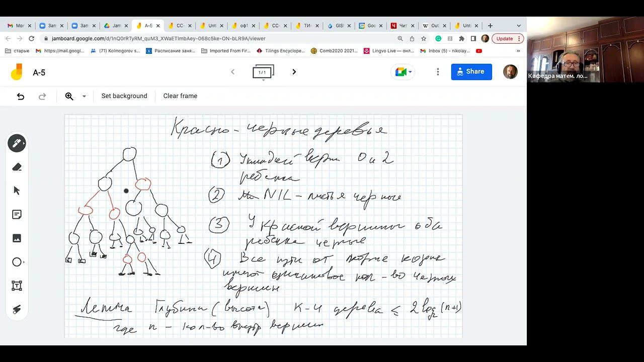
Task: Click share page icon in address bar
Action: (x=412, y=38)
